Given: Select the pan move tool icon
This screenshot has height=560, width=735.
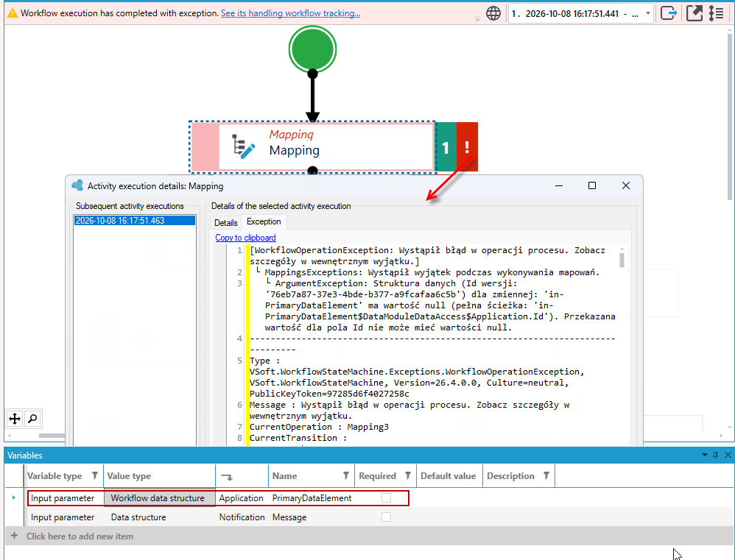Looking at the screenshot, I should point(15,419).
